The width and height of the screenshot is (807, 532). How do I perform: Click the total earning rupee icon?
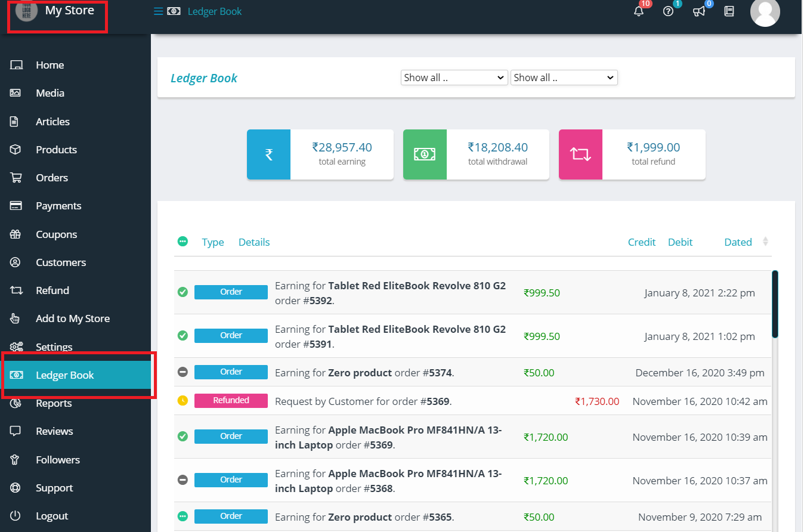pyautogui.click(x=268, y=154)
